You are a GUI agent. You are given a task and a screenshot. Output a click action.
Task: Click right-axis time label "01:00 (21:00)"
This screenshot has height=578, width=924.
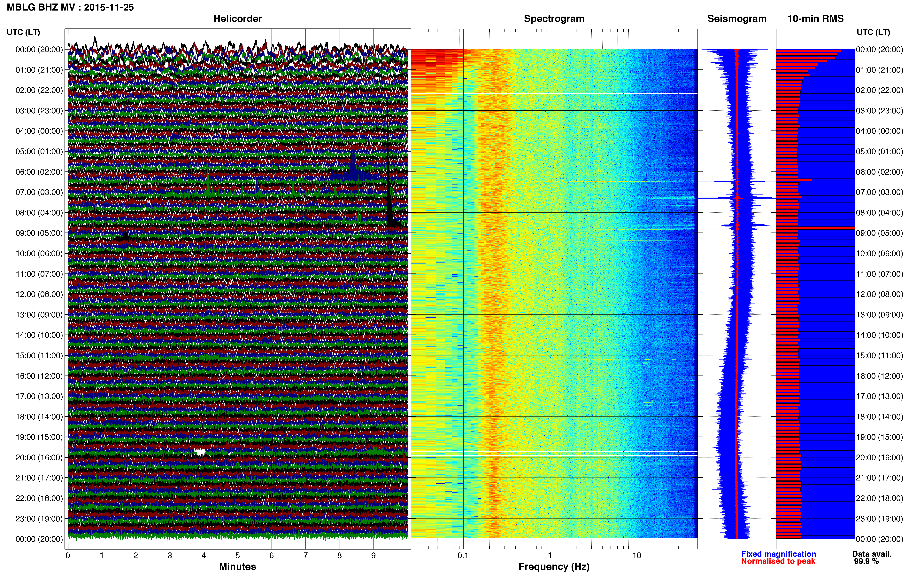pyautogui.click(x=879, y=70)
